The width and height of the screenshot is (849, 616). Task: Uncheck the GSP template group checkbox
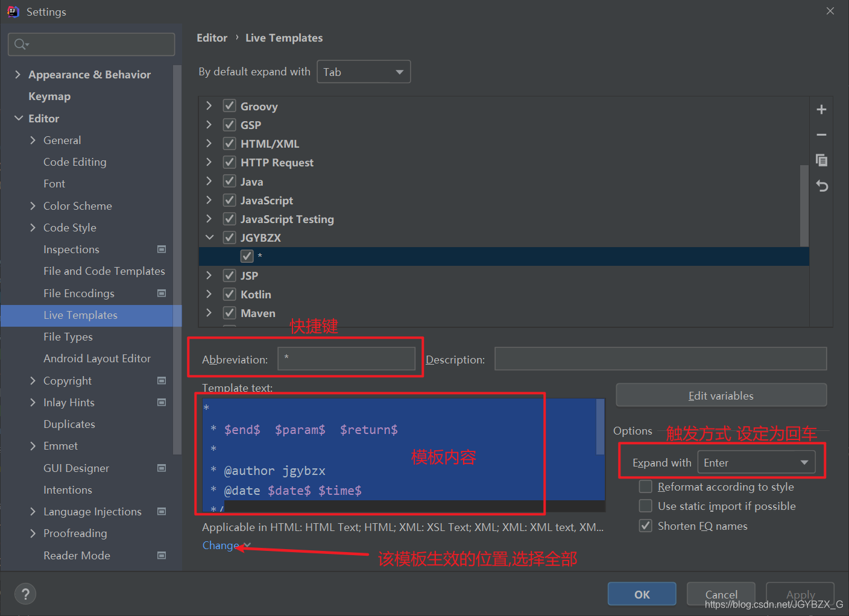[229, 125]
